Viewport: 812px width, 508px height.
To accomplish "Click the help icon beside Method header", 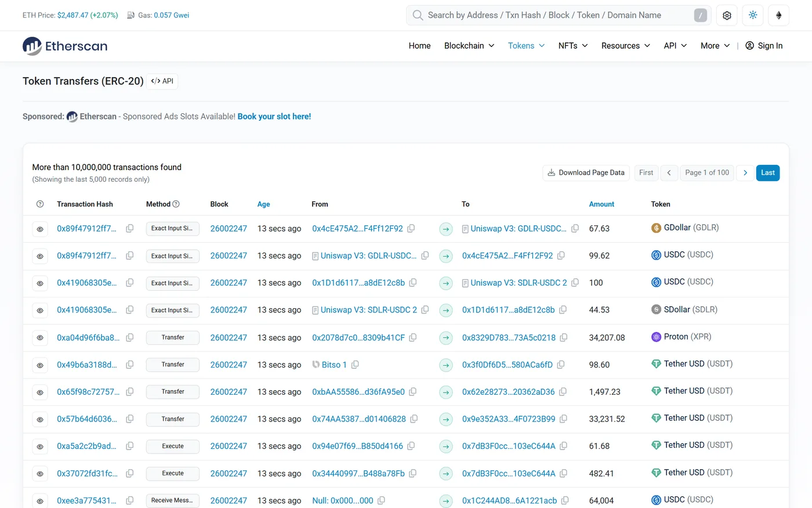I will click(176, 204).
